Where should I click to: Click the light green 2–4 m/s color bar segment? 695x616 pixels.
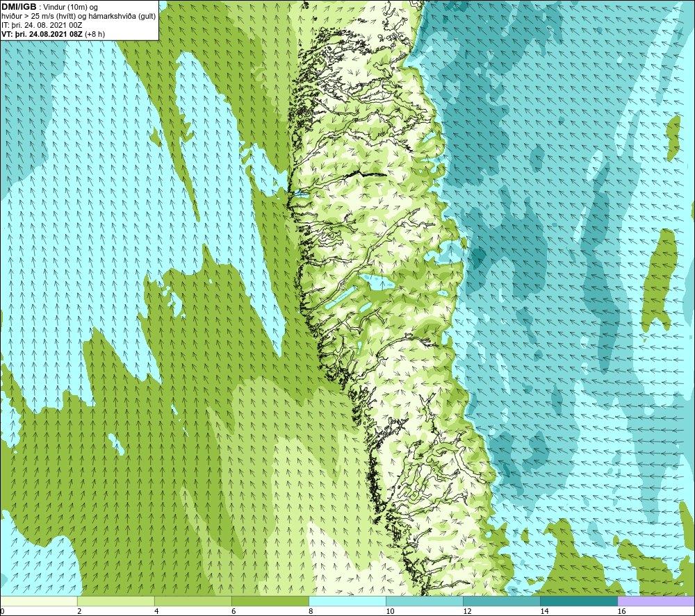click(x=116, y=601)
